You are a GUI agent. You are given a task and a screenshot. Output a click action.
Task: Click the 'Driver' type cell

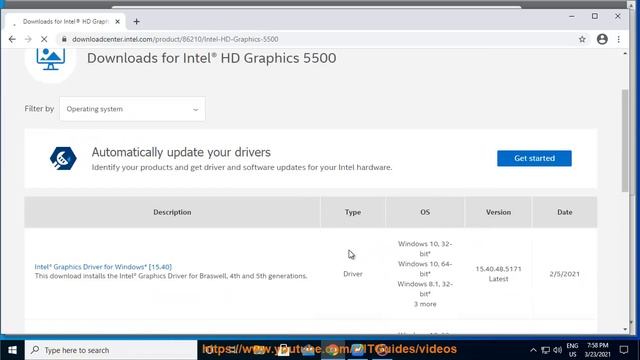353,274
